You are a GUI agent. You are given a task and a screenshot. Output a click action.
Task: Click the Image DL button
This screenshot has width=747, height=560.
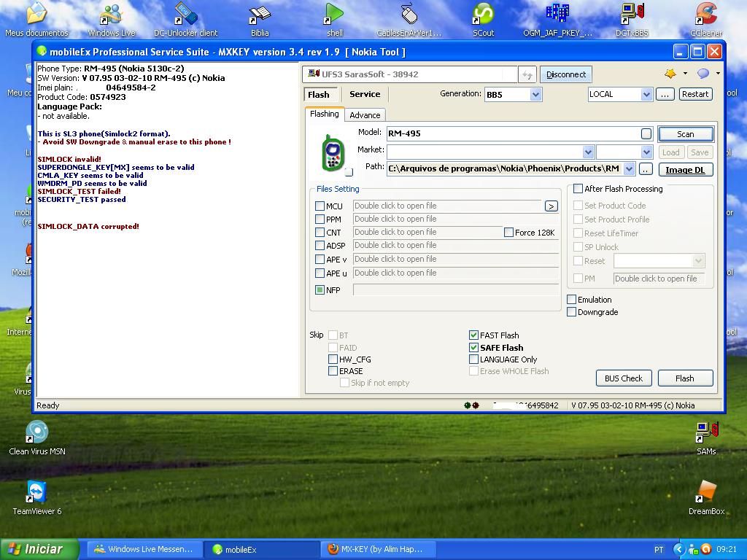(686, 170)
